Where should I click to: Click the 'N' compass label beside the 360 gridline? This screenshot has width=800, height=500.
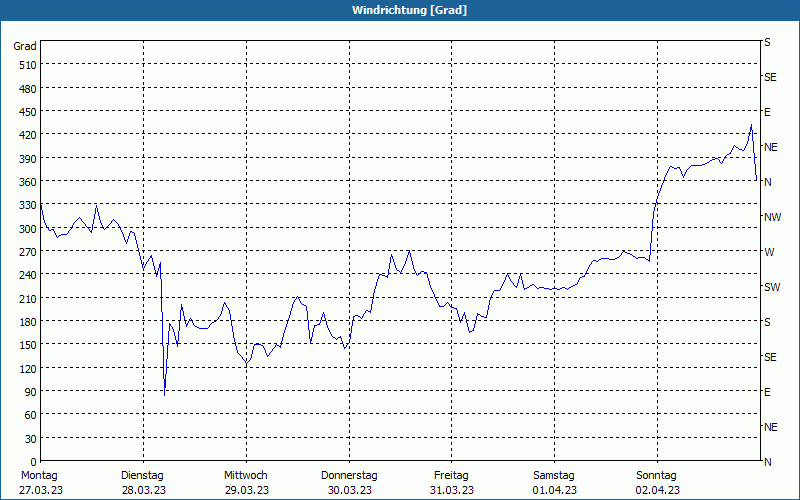tap(767, 182)
